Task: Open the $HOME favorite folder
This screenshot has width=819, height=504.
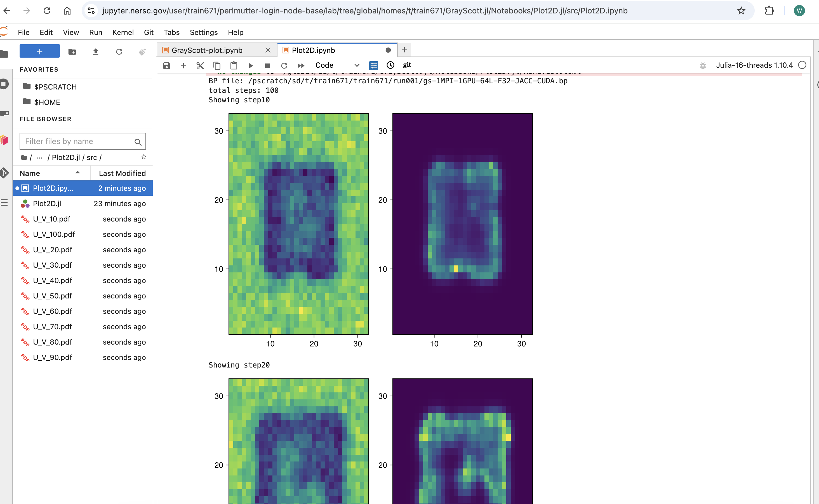Action: [x=42, y=102]
